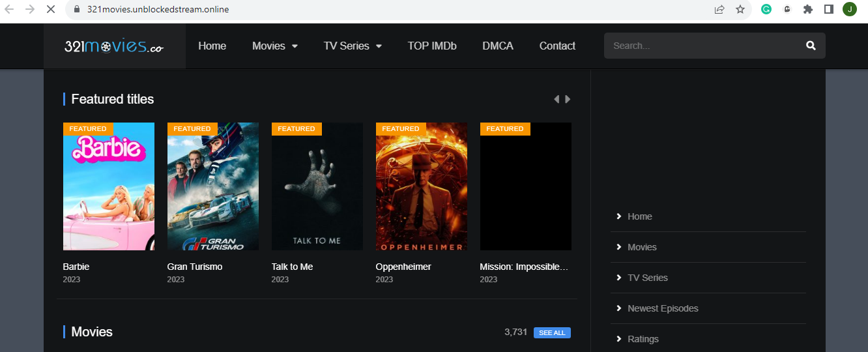Click the FEATURED badge on Barbie
The height and width of the screenshot is (352, 868).
pos(88,129)
